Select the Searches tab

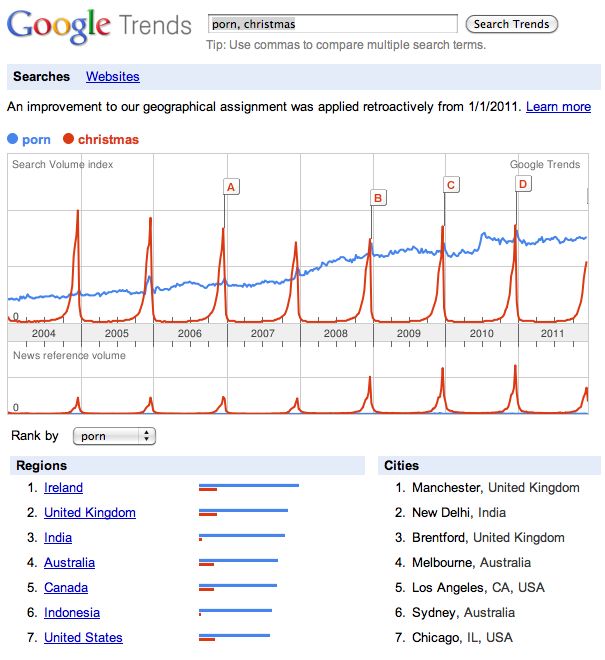[x=42, y=76]
